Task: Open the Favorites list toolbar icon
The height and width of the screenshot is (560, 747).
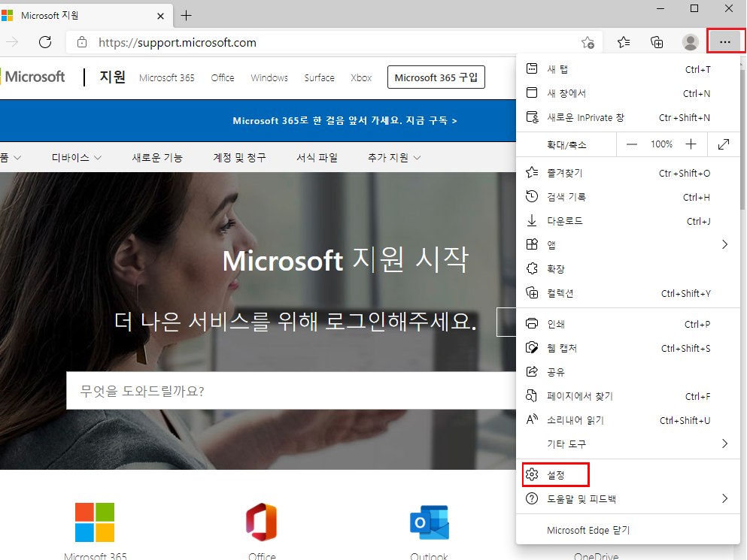Action: pyautogui.click(x=624, y=42)
